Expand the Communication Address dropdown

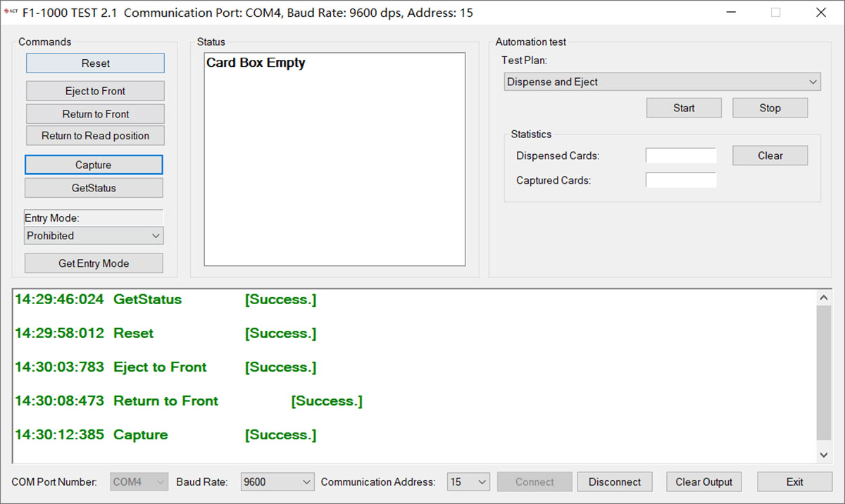pos(468,482)
